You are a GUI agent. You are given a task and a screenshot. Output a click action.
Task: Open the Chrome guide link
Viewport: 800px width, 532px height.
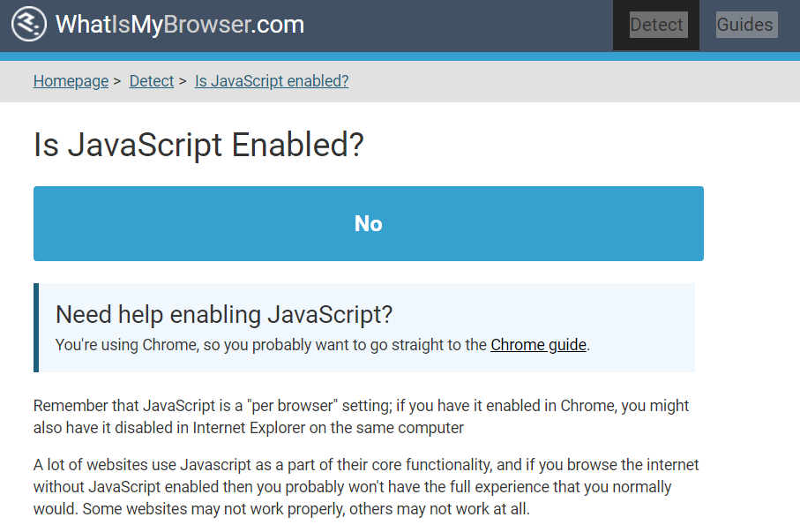click(x=538, y=345)
